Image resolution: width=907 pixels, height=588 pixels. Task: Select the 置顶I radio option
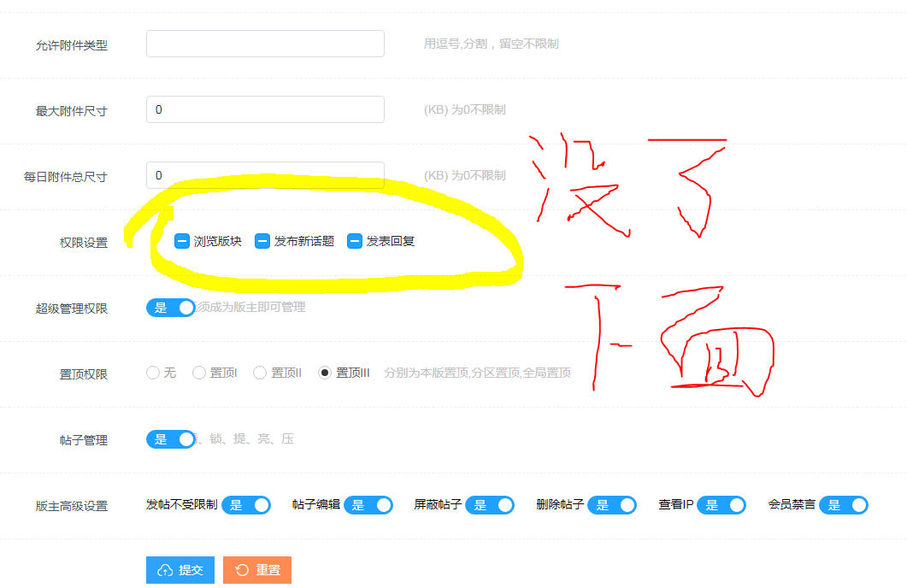coord(199,373)
